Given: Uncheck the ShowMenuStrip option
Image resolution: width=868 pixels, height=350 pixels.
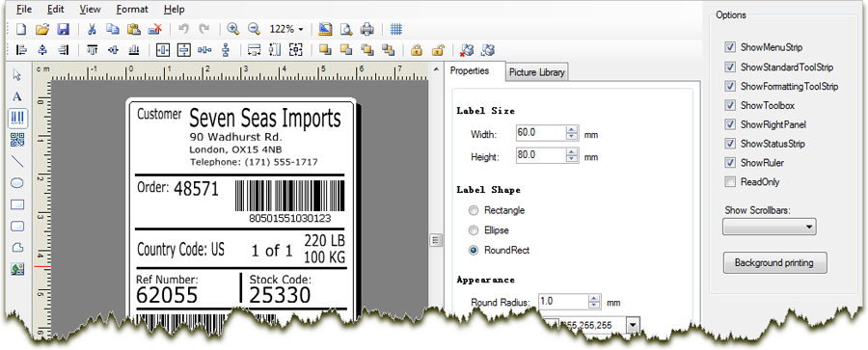Looking at the screenshot, I should 730,47.
